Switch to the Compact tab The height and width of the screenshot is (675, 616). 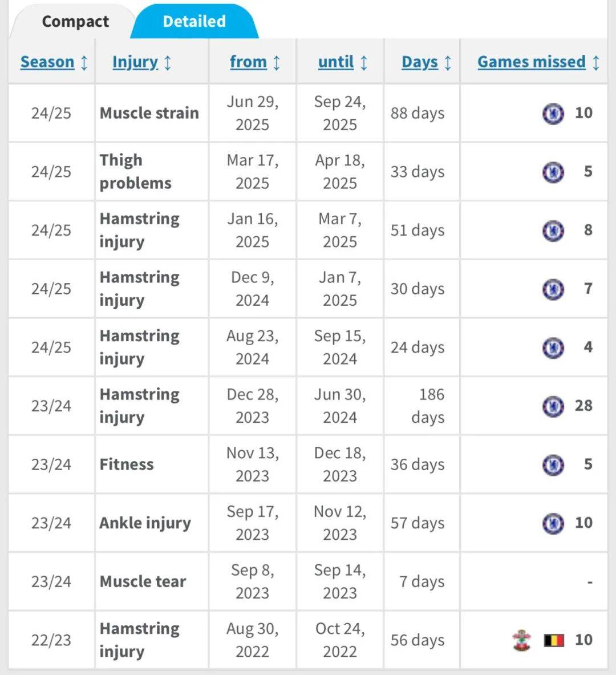point(75,22)
